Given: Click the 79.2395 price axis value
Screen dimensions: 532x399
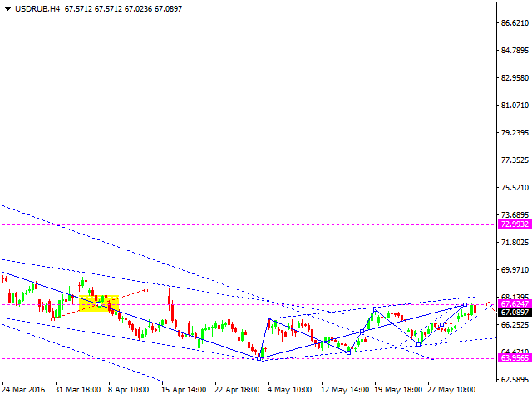Looking at the screenshot, I should point(515,132).
